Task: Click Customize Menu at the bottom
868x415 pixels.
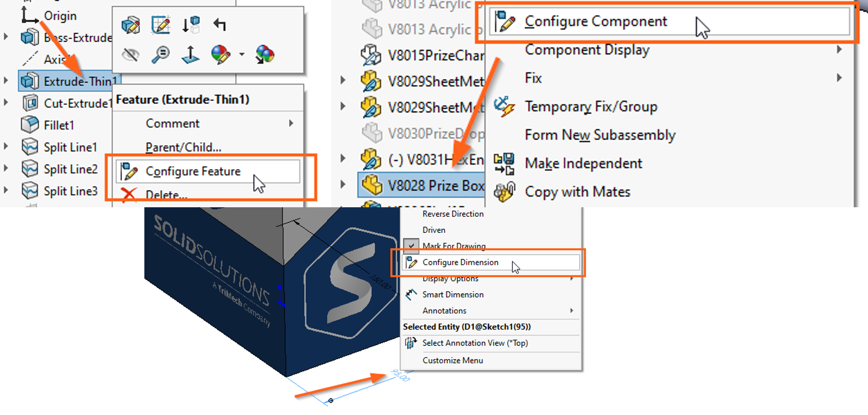Action: tap(452, 360)
